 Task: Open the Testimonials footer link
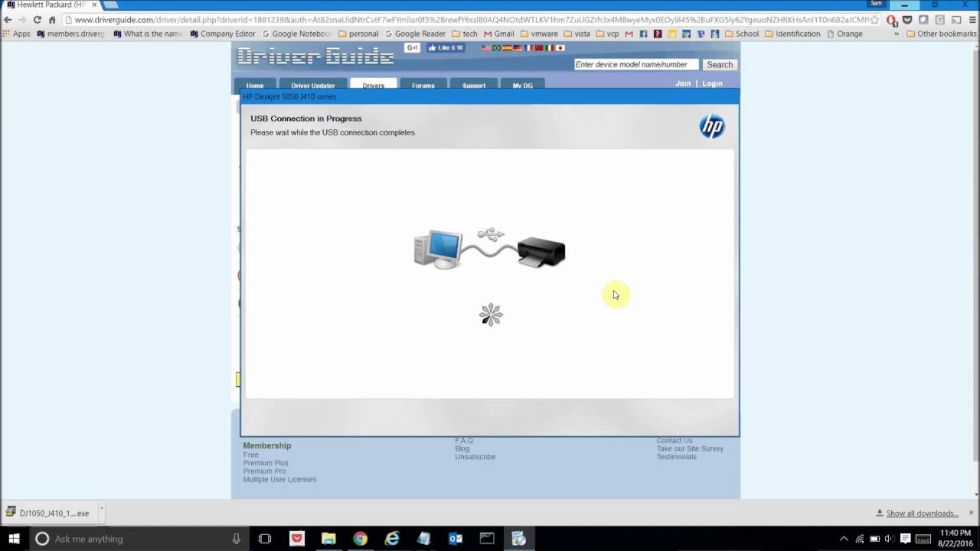click(x=677, y=457)
